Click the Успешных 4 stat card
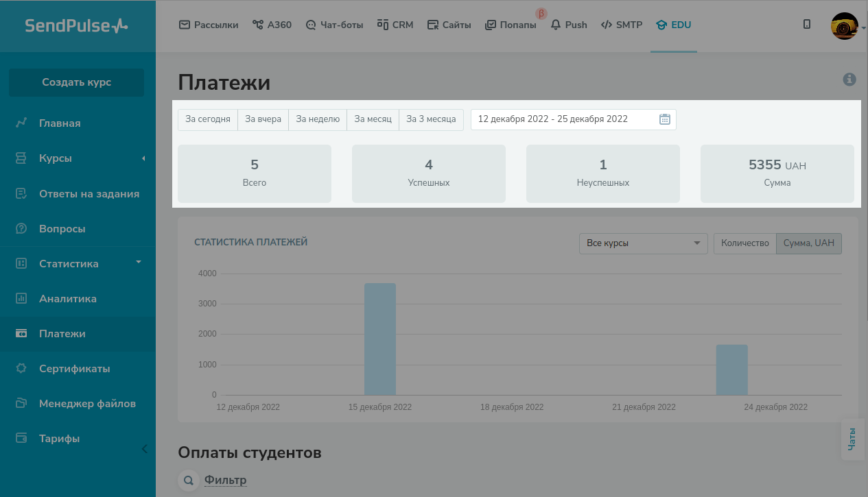Viewport: 868px width, 497px height. coord(429,173)
